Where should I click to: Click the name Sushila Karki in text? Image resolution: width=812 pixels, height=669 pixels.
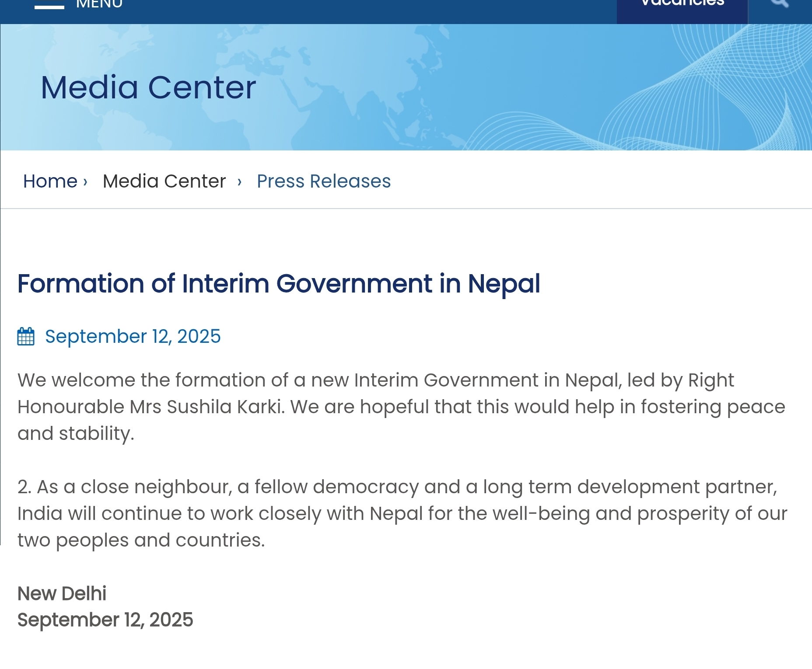pos(225,407)
